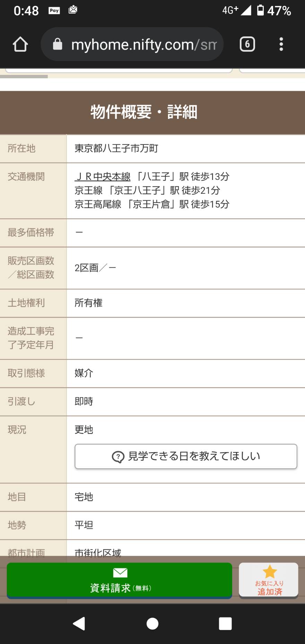
Task: Tap the 所在地 row value 東京都八王子市万町
Action: [x=116, y=148]
